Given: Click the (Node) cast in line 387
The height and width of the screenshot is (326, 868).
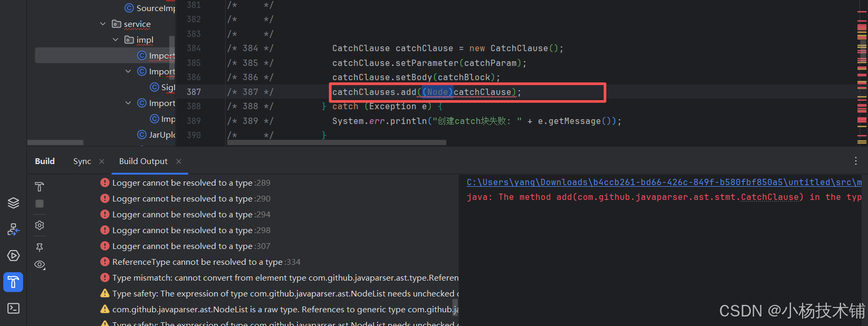Looking at the screenshot, I should tap(437, 92).
